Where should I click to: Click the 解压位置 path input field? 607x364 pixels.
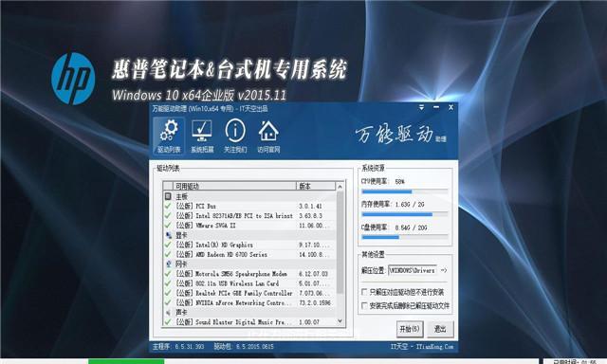point(413,270)
